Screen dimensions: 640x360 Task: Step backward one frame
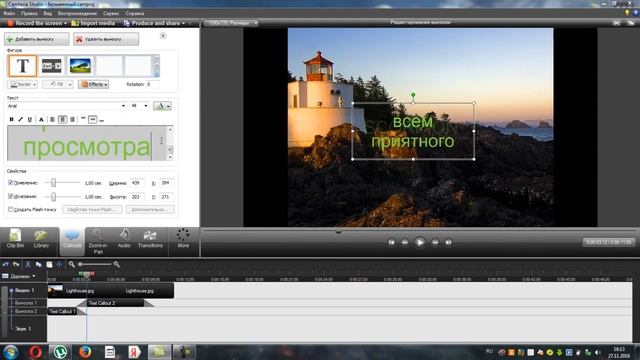(404, 242)
